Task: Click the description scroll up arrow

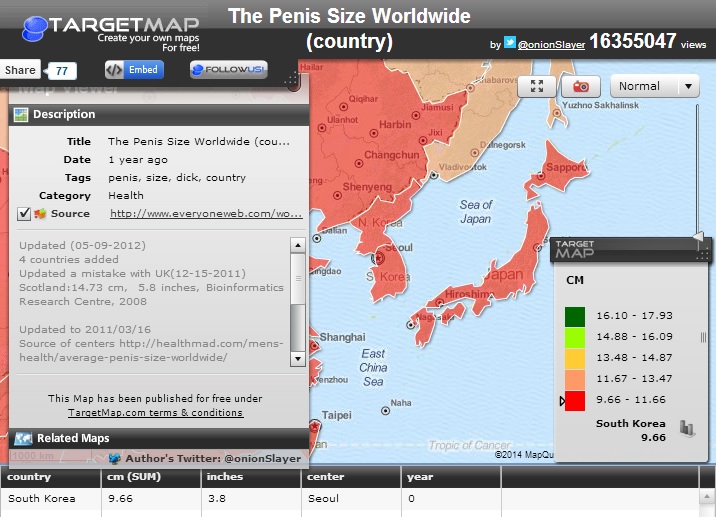Action: click(298, 245)
